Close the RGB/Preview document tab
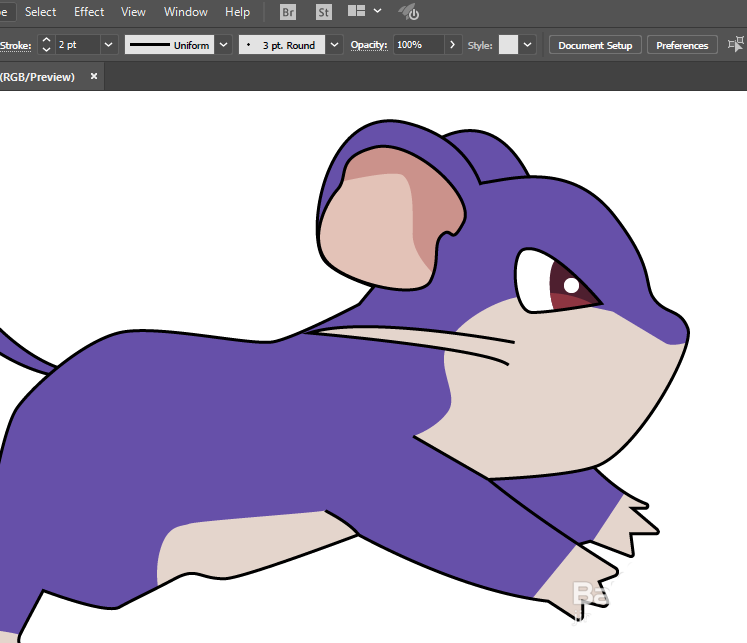 [94, 76]
